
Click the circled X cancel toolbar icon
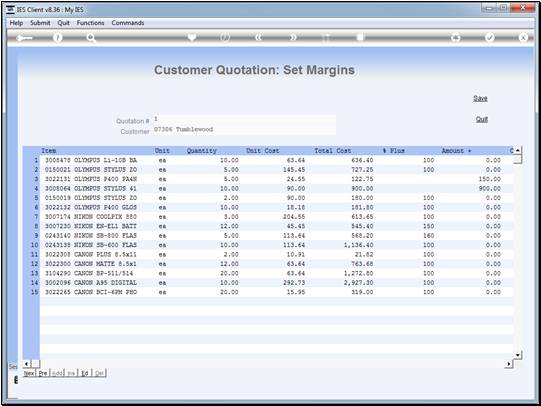[523, 37]
